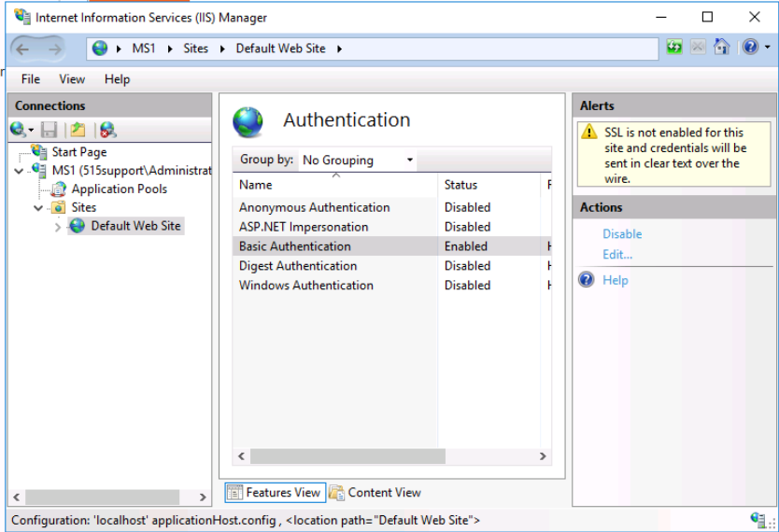Click MS1 in the address breadcrumb
The image size is (779, 532).
coord(144,49)
